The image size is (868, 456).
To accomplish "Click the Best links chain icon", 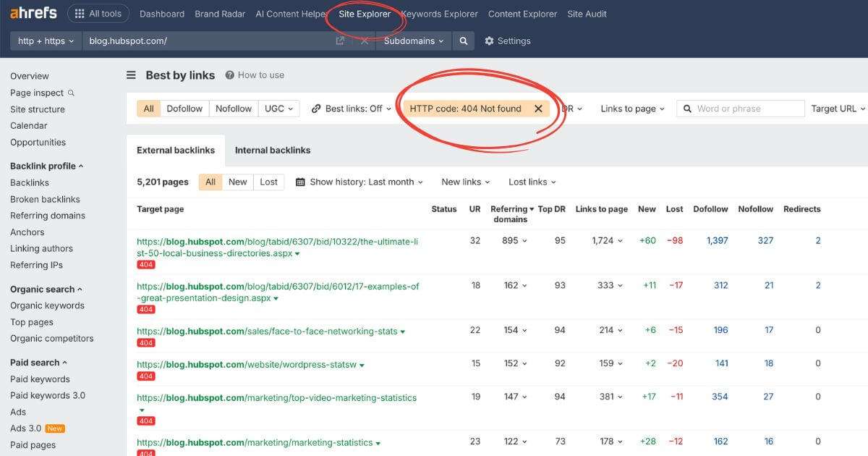I will 316,108.
